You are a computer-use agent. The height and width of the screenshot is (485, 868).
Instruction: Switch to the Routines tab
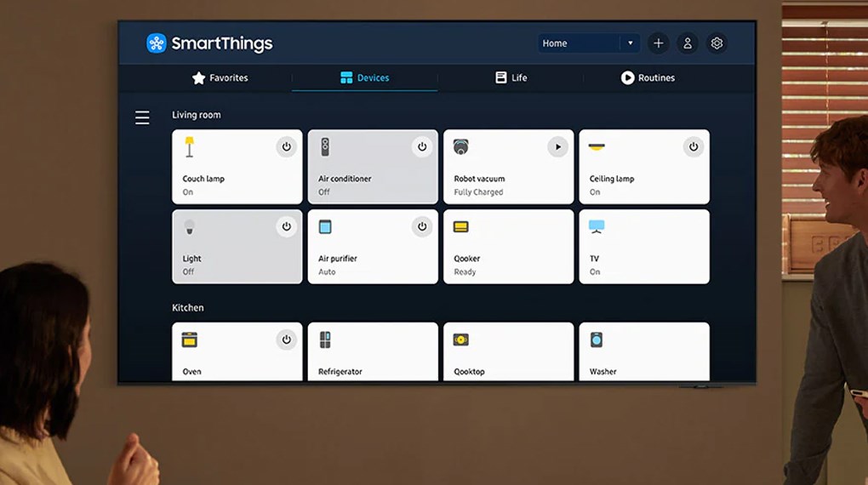coord(648,77)
